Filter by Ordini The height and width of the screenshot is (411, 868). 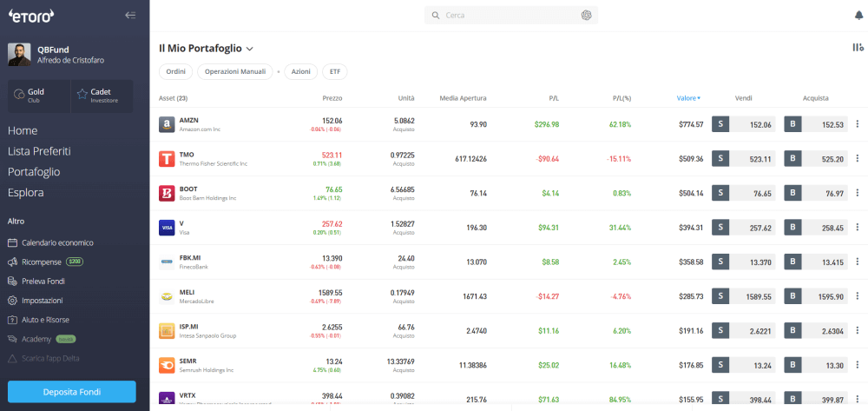[175, 72]
